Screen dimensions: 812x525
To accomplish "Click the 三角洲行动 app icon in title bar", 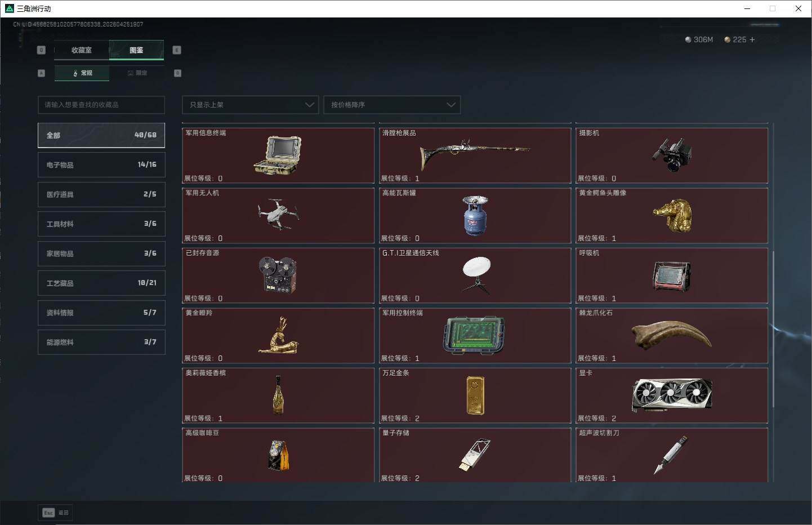I will coord(9,8).
